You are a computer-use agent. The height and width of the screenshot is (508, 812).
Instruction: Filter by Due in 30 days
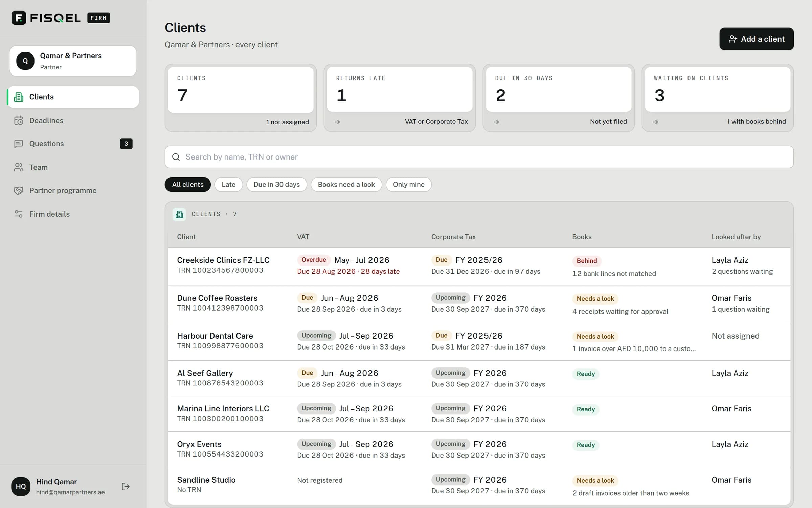tap(277, 185)
